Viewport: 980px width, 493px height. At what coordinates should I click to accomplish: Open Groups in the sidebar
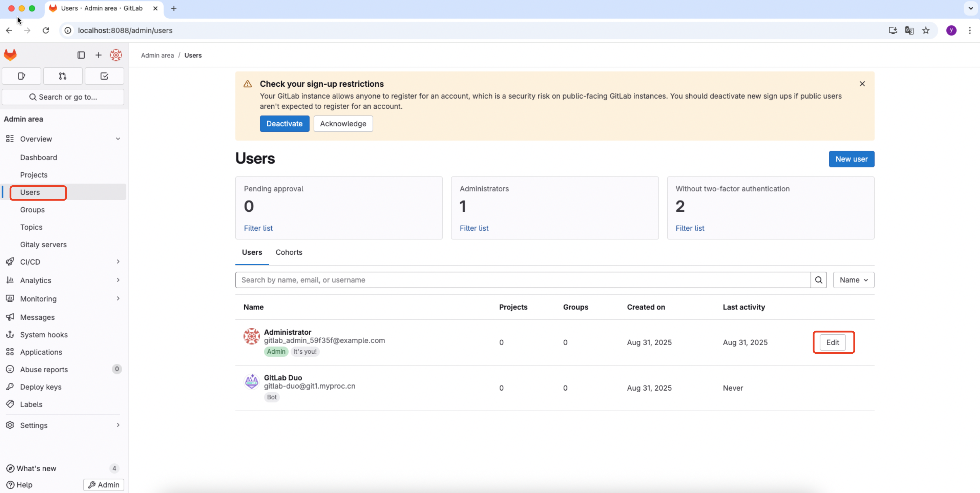tap(32, 210)
